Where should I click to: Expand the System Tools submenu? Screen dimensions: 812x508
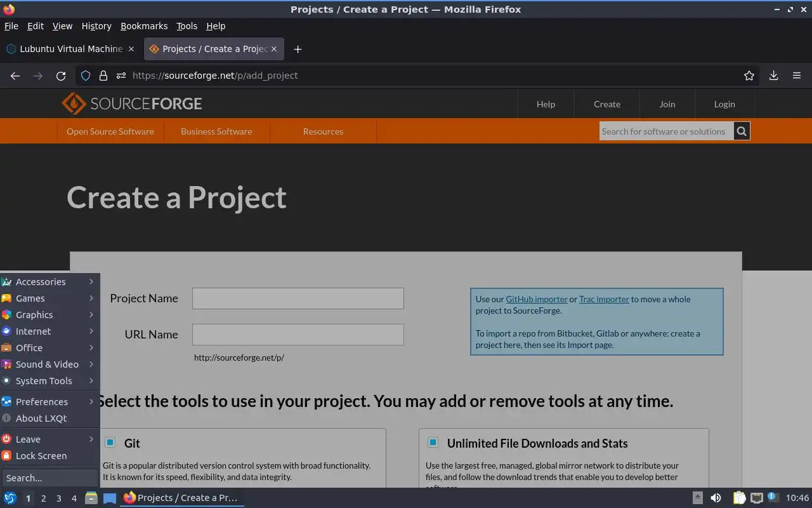point(49,380)
